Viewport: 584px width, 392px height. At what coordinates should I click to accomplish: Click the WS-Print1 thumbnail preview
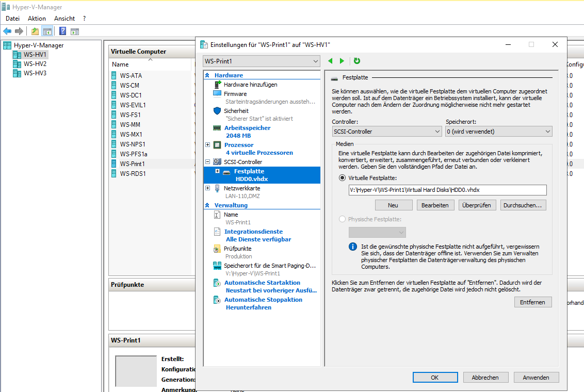(136, 371)
